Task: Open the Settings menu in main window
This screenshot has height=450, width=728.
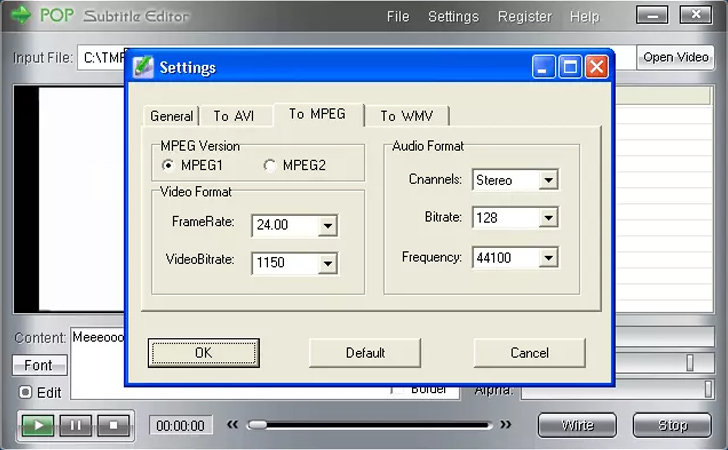Action: point(453,17)
